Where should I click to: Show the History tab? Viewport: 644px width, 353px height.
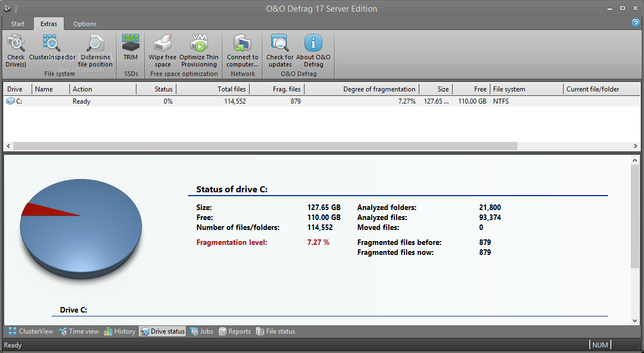tap(119, 331)
